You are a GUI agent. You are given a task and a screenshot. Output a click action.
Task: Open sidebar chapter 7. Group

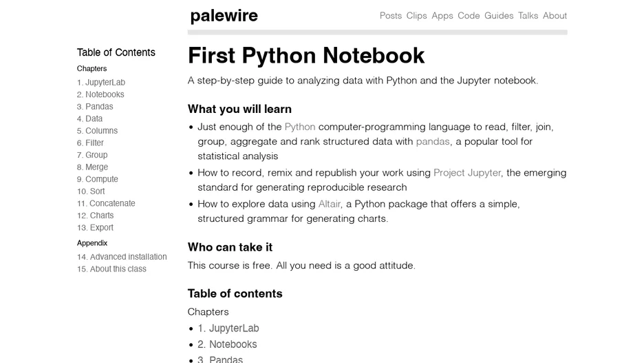click(x=92, y=155)
